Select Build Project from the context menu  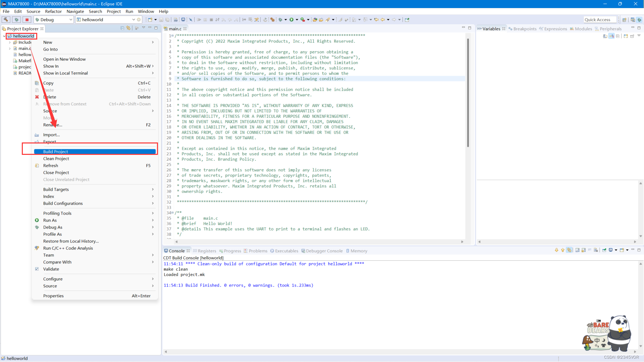coord(95,152)
